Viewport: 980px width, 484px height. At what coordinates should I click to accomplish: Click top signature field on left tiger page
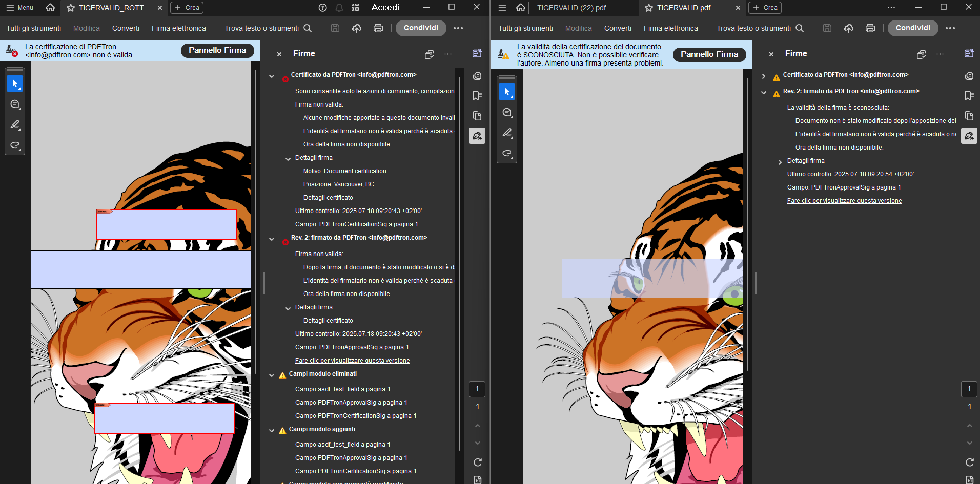click(167, 224)
